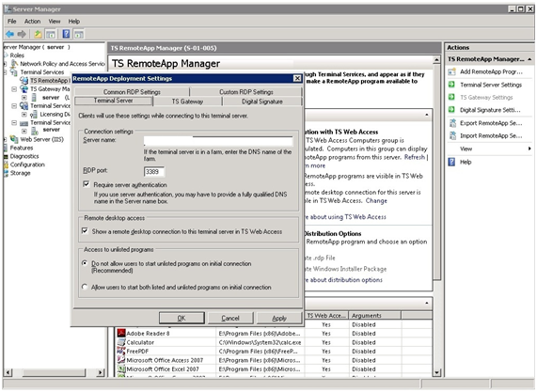Viewport: 537px width, 392px height.
Task: Open the Action menu
Action: [x=32, y=22]
